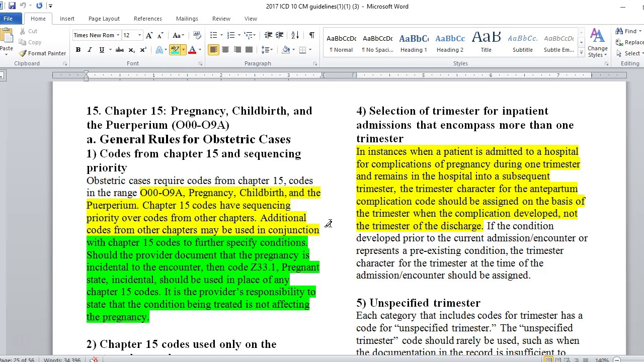
Task: Click the Clear Formatting icon
Action: pos(197,35)
